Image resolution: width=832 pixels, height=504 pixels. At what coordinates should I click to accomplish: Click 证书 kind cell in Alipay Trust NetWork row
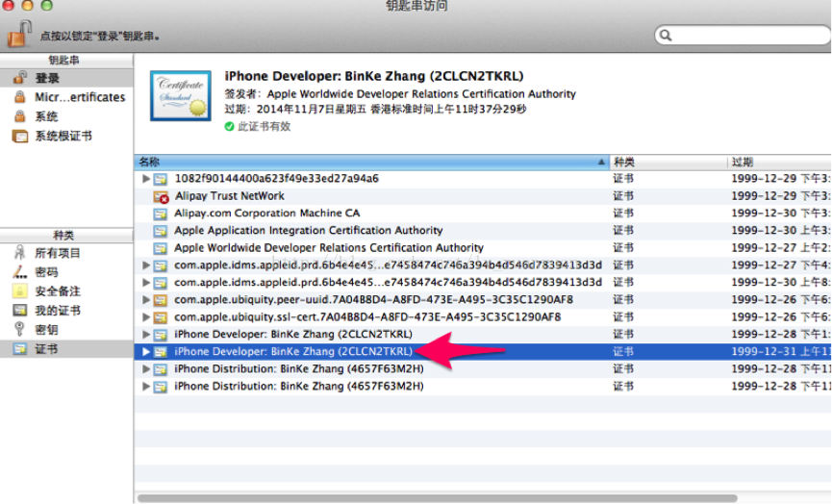tap(623, 196)
